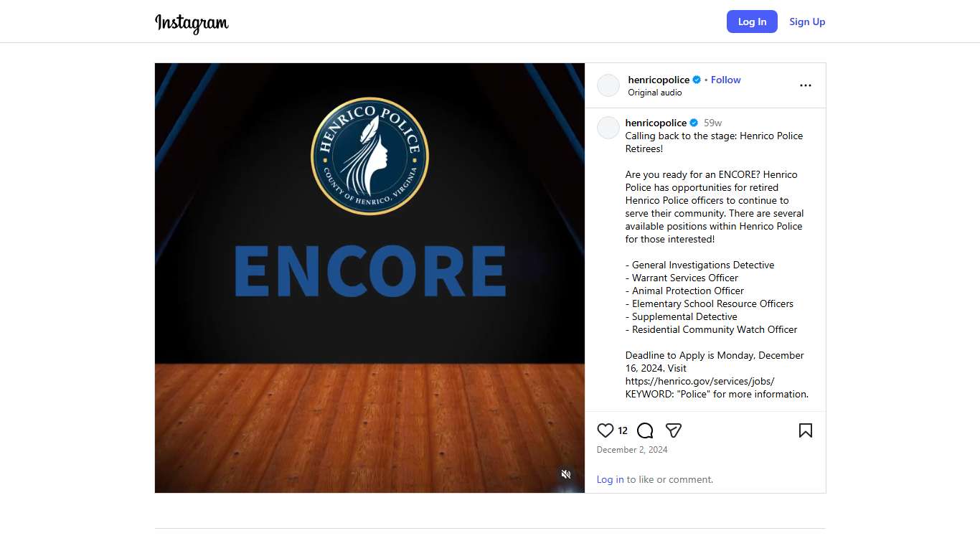Image resolution: width=980 pixels, height=551 pixels.
Task: Click the Original audio link
Action: (x=655, y=93)
